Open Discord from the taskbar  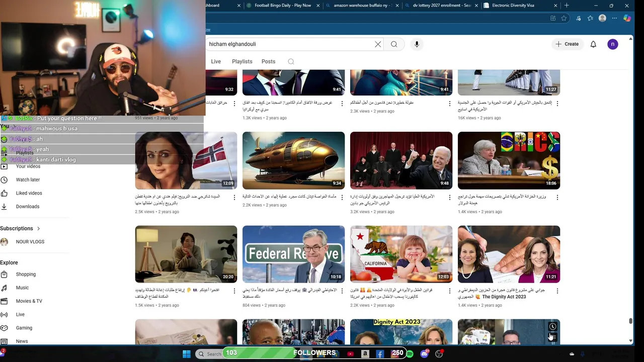tap(424, 354)
